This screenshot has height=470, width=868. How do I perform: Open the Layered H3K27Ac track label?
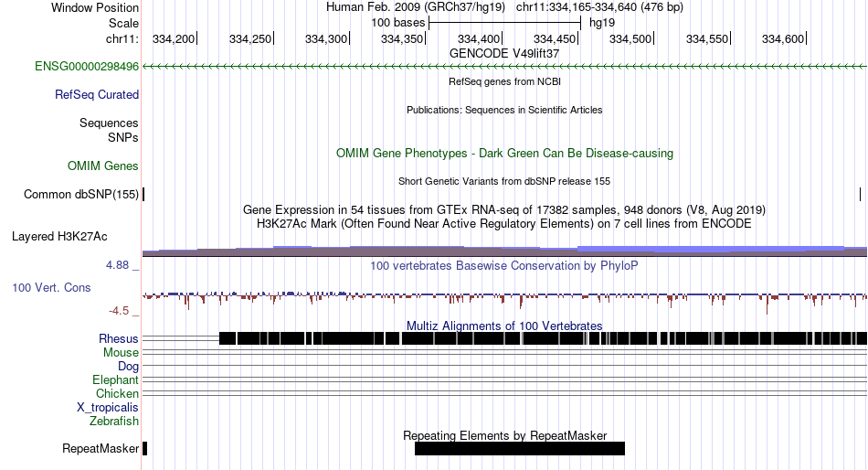point(59,237)
